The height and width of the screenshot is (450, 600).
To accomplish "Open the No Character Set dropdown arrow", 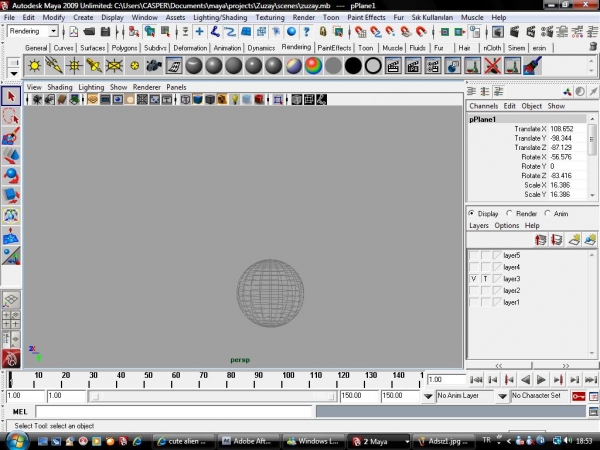I will 502,396.
